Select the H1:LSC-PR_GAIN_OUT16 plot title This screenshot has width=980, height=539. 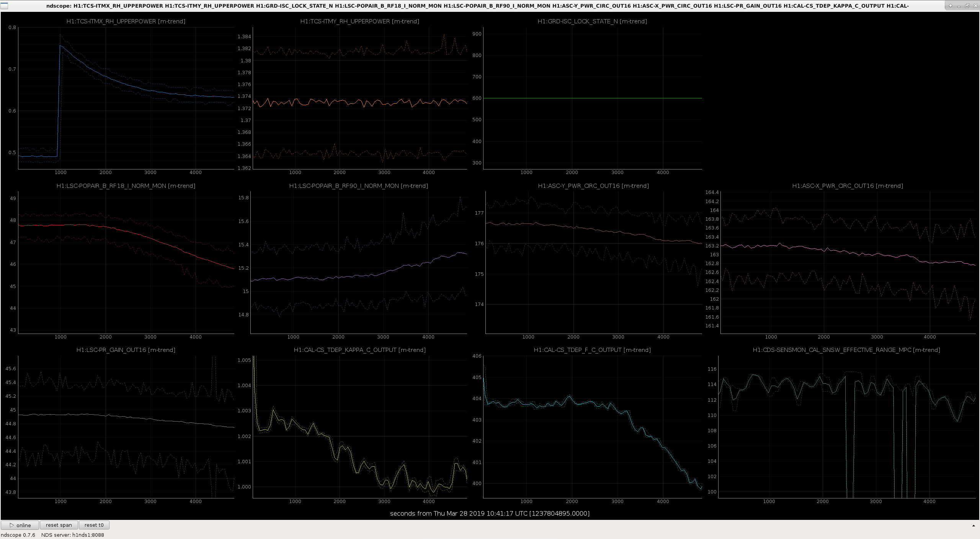(126, 350)
